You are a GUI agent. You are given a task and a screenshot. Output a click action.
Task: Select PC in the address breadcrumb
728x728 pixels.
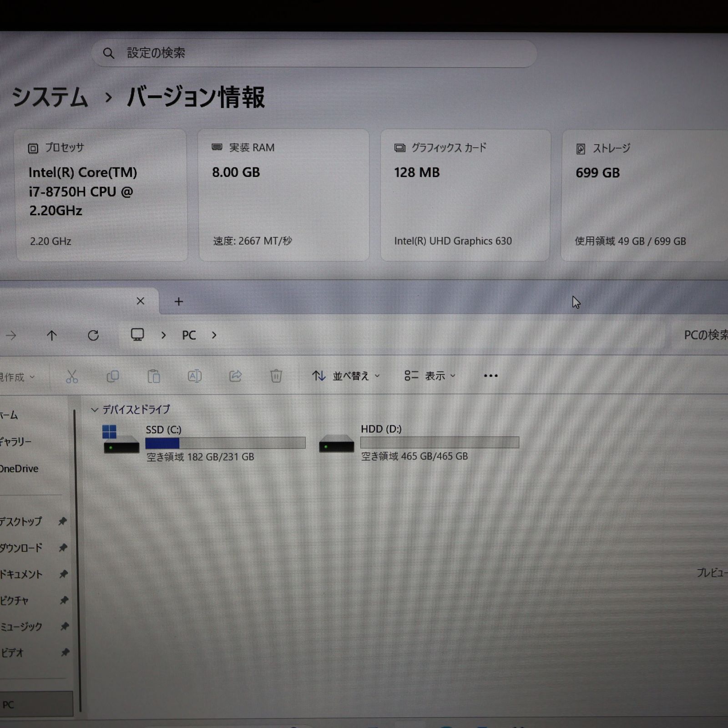[x=189, y=336]
